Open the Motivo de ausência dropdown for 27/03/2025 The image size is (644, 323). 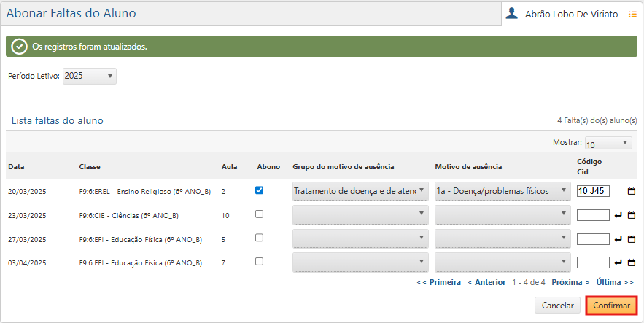[503, 239]
